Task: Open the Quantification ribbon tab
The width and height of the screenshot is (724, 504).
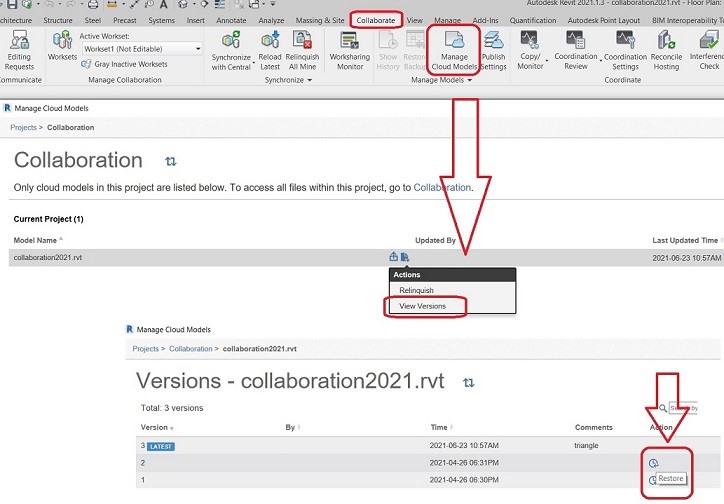Action: (533, 20)
